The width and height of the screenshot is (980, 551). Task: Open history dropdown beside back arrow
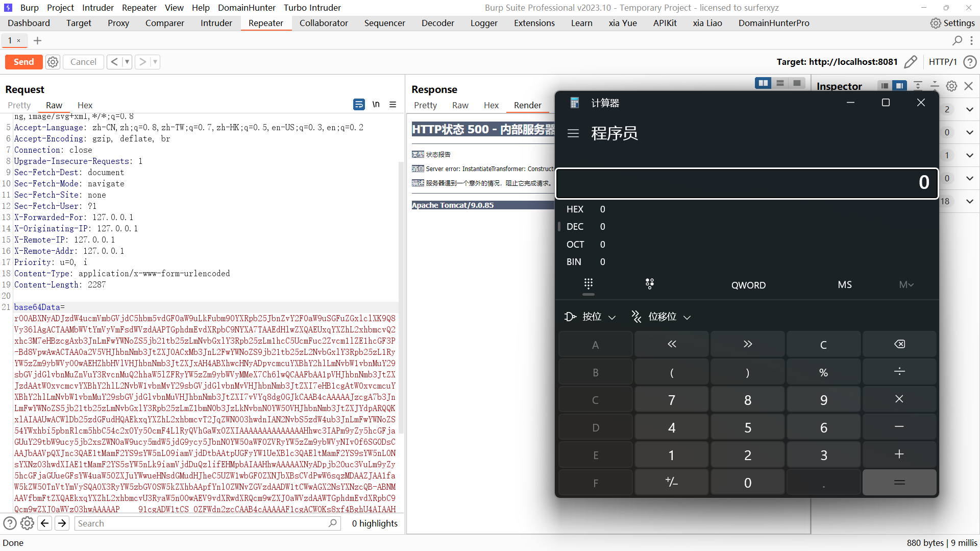tap(127, 62)
